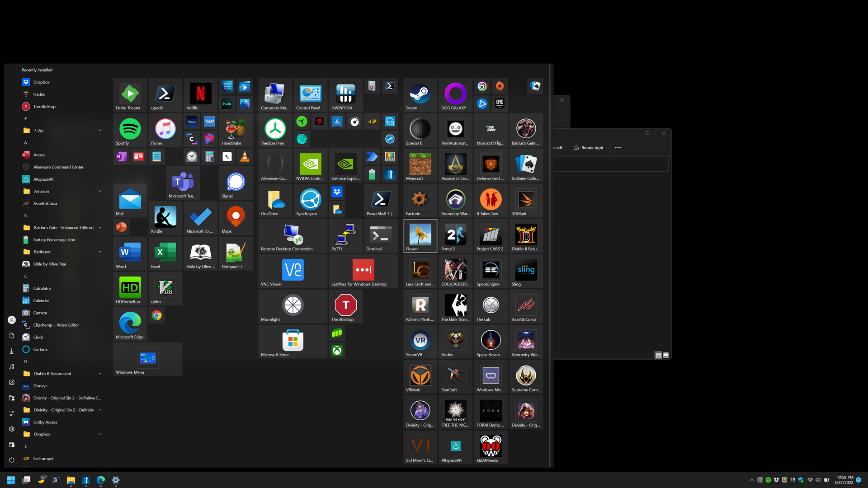Open the user account icon in Start sidebar
Screen dimensions: 868x488
pyautogui.click(x=12, y=320)
